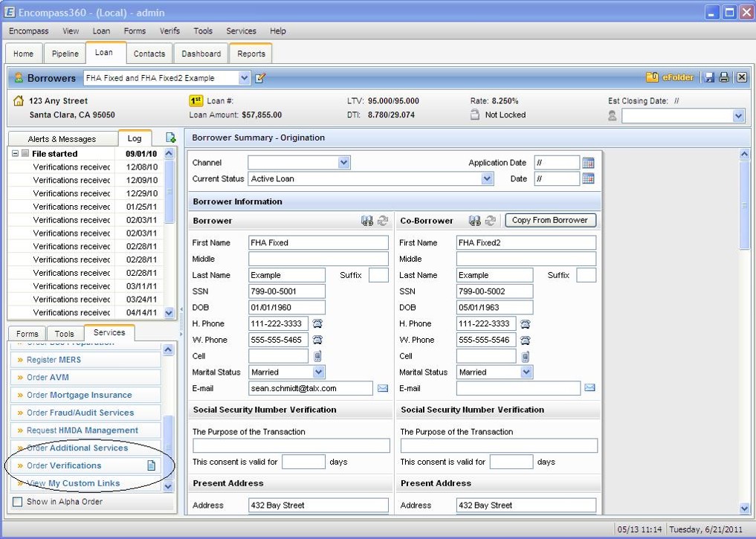Image resolution: width=756 pixels, height=539 pixels.
Task: Click the Borrower Cell phone icon
Action: (317, 356)
